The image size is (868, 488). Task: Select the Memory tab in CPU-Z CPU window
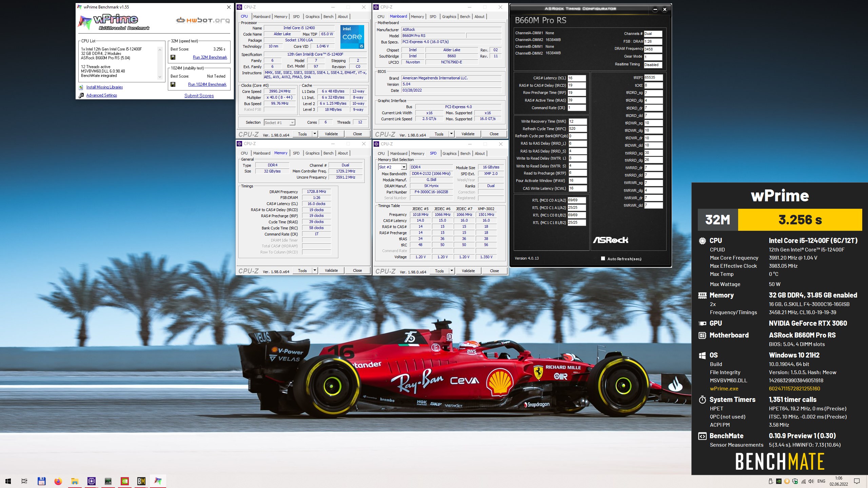281,17
